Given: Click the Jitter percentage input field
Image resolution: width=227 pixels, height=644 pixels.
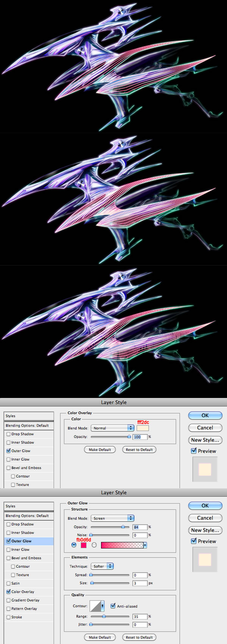Looking at the screenshot, I should [x=140, y=624].
